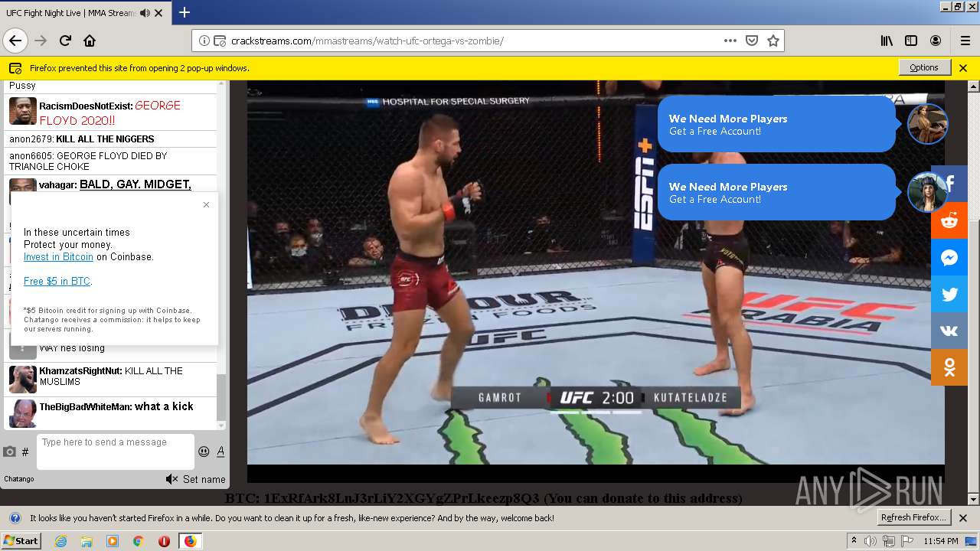Open network status tray icon

pyautogui.click(x=889, y=541)
